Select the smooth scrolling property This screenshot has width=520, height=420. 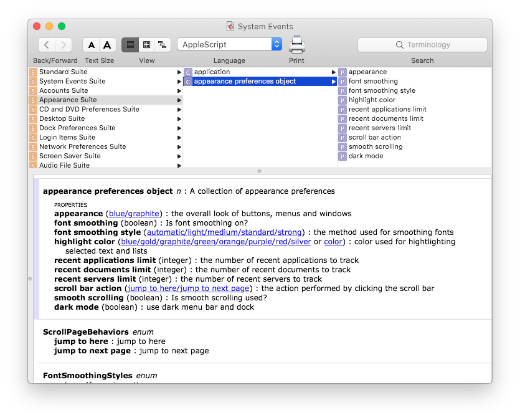[x=415, y=146]
